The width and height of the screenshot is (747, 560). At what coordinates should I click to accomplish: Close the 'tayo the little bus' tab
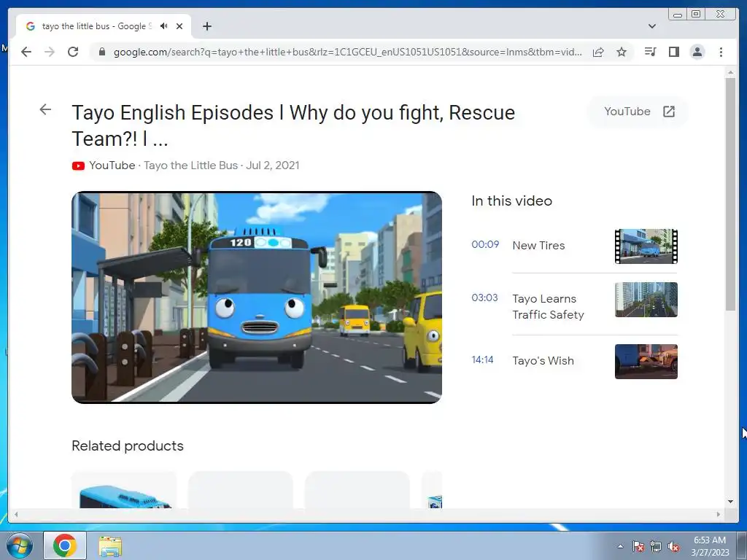coord(179,26)
